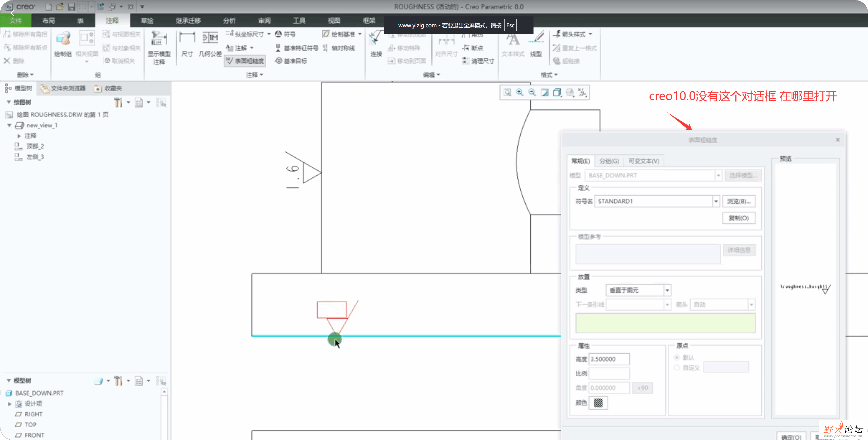
Task: Open the File (文件) menu tab
Action: tap(16, 21)
